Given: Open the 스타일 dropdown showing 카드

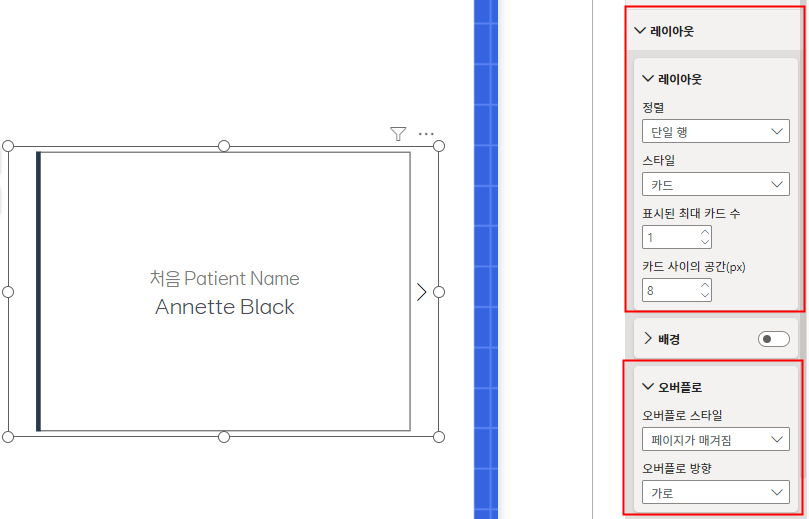Looking at the screenshot, I should (716, 184).
